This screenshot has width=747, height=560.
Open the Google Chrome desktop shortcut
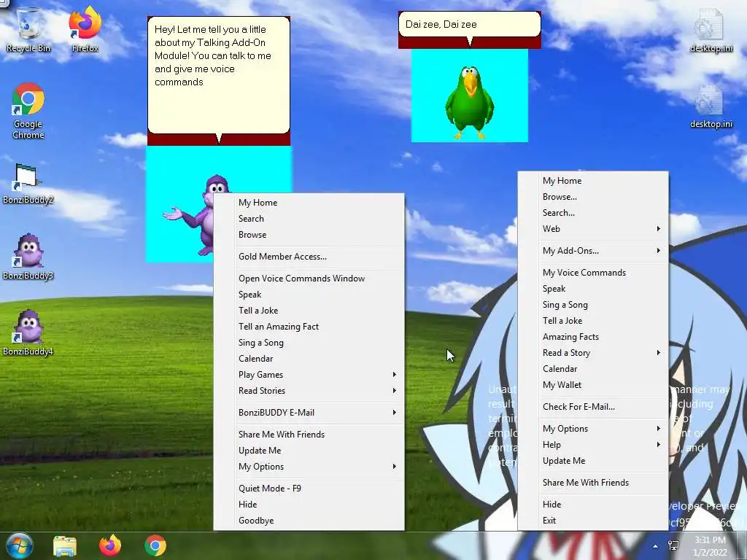28,111
